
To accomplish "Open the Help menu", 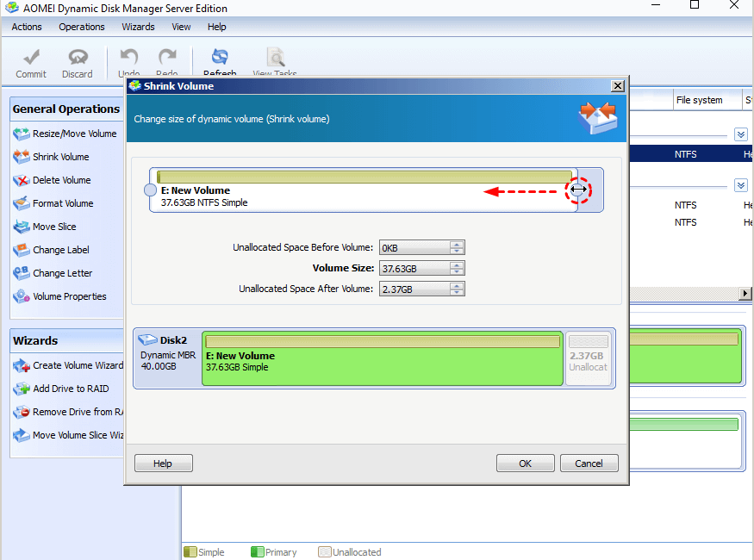I will pos(217,27).
